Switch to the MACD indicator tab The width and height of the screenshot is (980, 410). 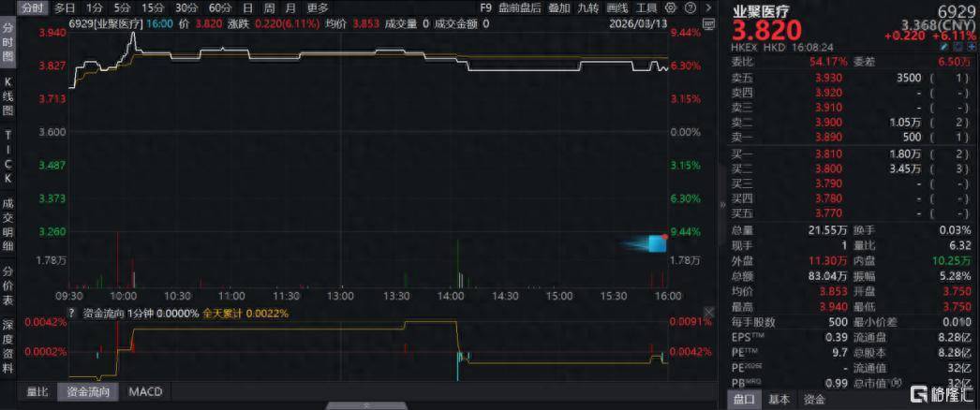coord(145,391)
